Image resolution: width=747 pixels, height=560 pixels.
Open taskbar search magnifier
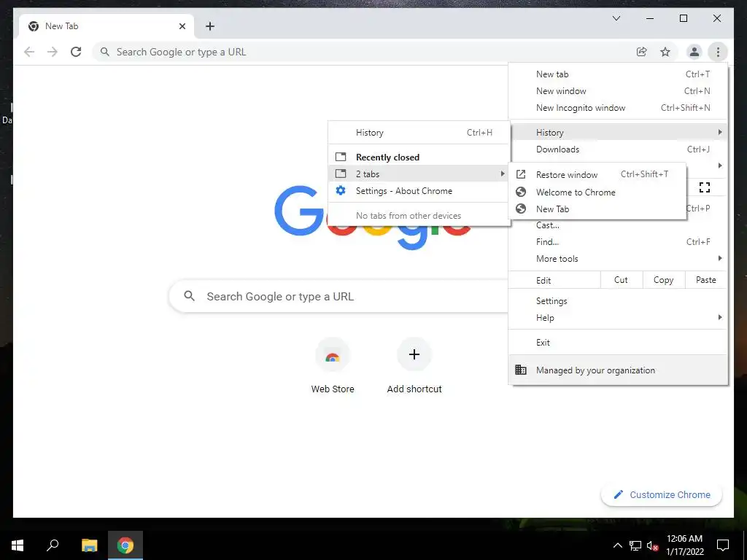pyautogui.click(x=53, y=545)
